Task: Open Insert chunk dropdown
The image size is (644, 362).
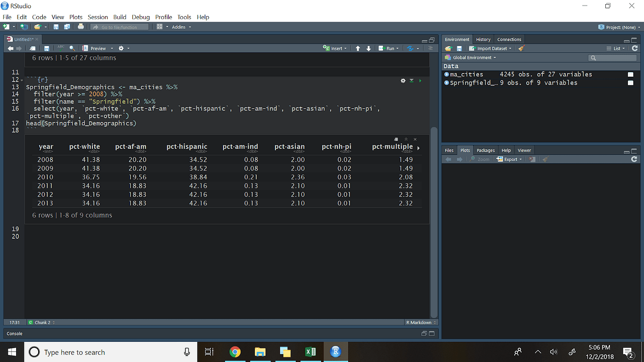Action: [x=335, y=48]
